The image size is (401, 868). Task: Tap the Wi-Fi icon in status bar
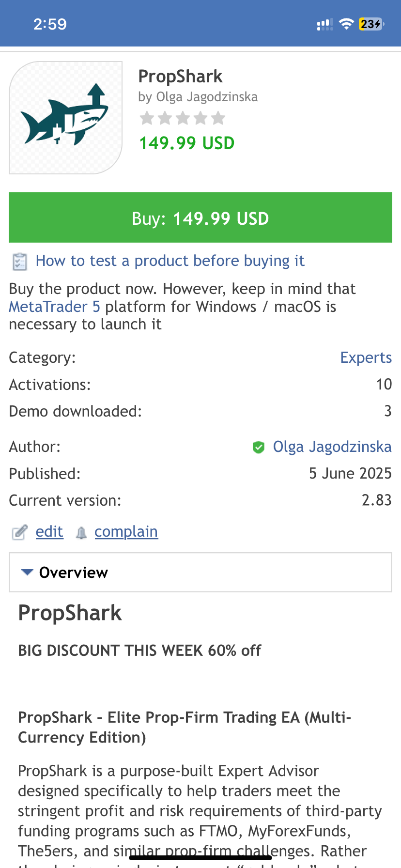[x=346, y=24]
